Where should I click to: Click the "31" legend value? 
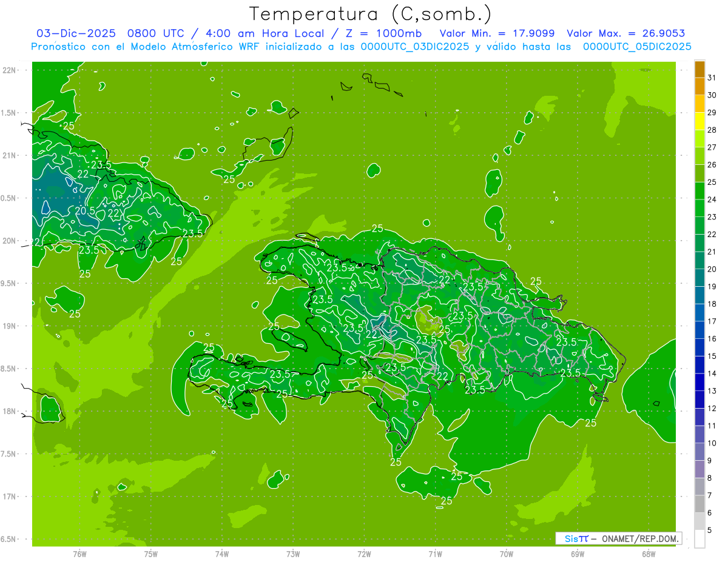712,78
